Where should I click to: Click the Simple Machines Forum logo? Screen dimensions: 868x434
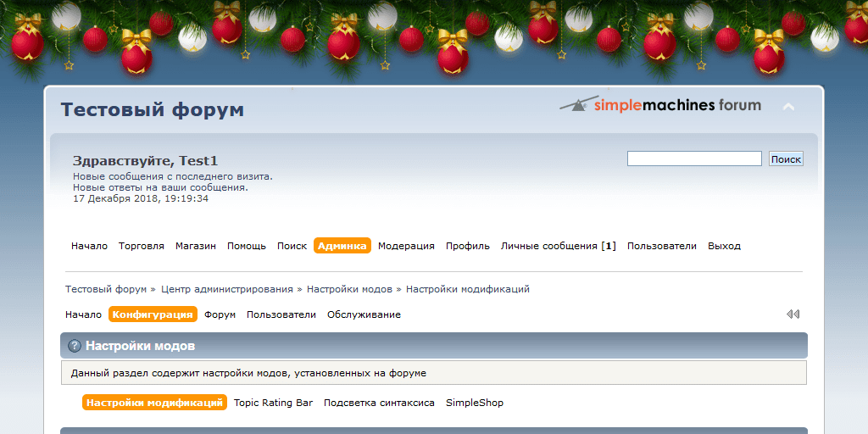(x=660, y=105)
